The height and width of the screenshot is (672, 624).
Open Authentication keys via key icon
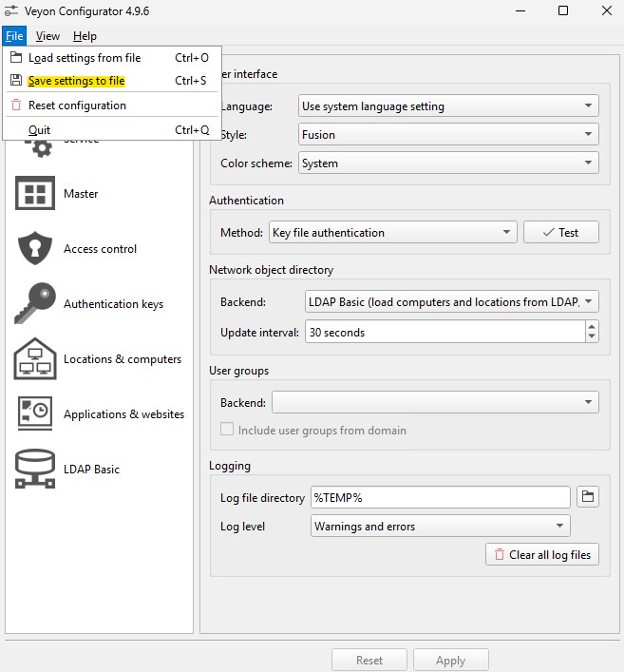[x=35, y=303]
